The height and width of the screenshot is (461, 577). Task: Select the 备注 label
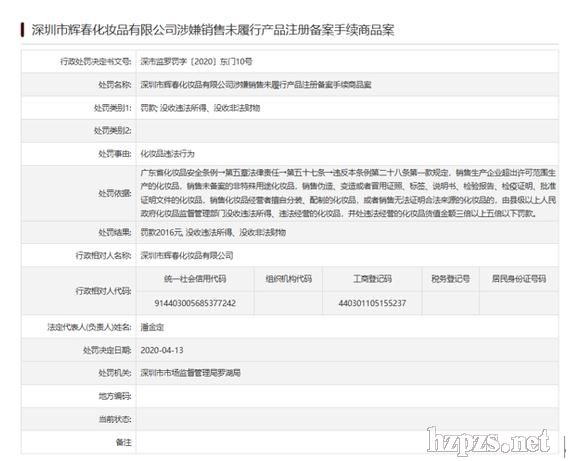pos(123,442)
